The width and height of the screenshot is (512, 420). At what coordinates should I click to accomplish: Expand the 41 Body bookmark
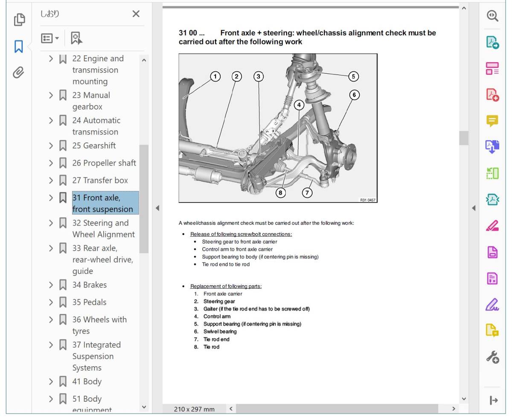tap(51, 381)
